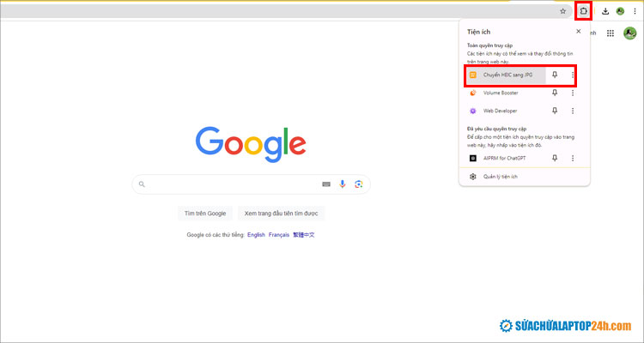Bookmark this page with the star icon

point(563,11)
